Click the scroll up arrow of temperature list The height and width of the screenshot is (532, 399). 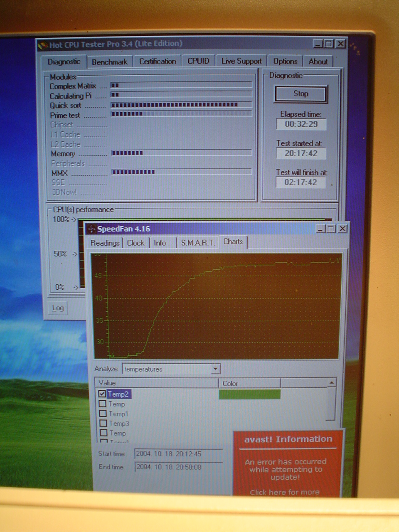coord(331,382)
